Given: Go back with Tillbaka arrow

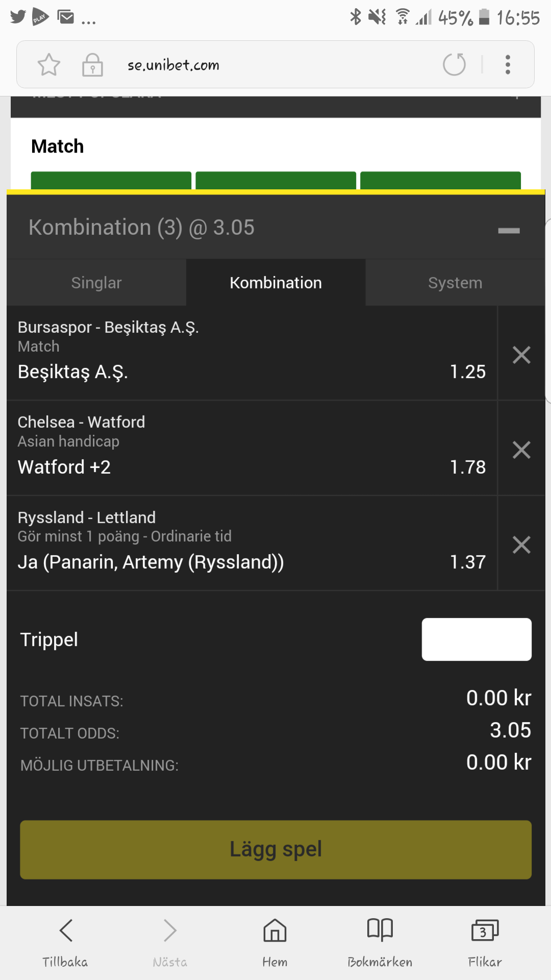Looking at the screenshot, I should pyautogui.click(x=65, y=943).
